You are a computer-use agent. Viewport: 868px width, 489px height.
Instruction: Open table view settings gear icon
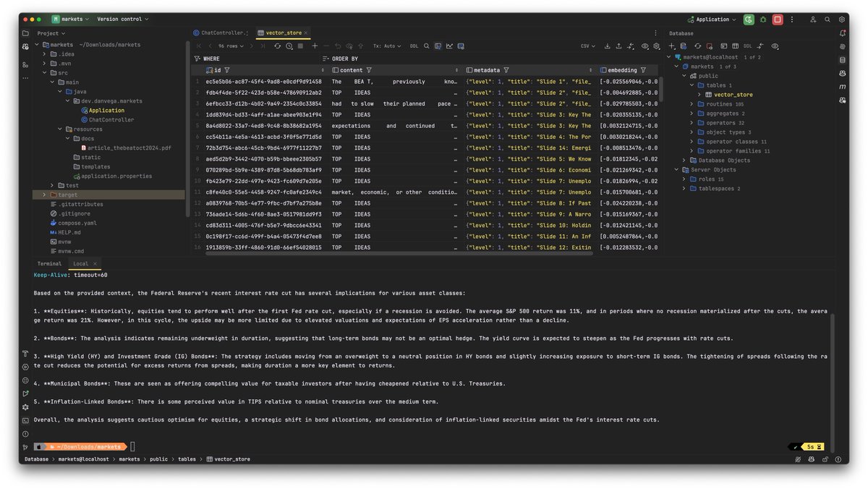click(x=656, y=46)
